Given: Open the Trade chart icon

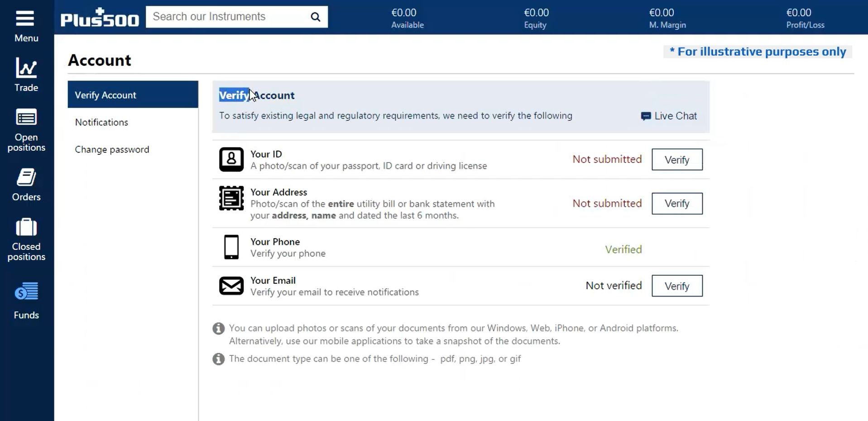Looking at the screenshot, I should click(x=26, y=68).
